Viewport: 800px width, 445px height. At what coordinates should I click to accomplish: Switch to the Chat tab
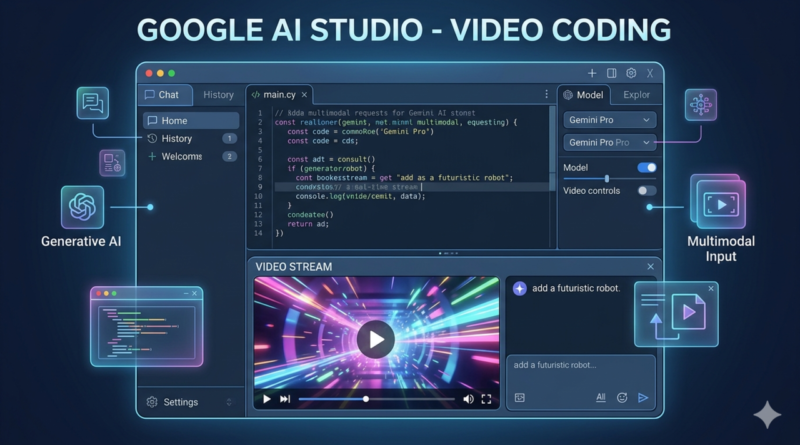(165, 95)
